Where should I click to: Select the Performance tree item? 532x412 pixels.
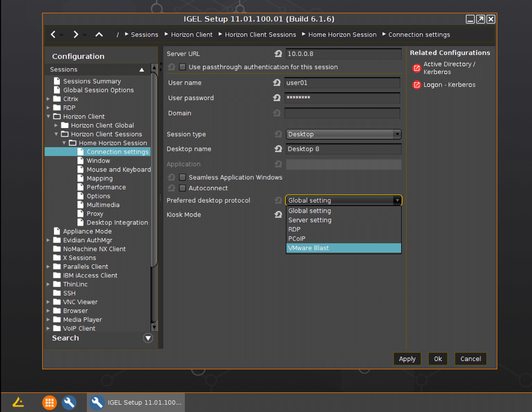106,187
